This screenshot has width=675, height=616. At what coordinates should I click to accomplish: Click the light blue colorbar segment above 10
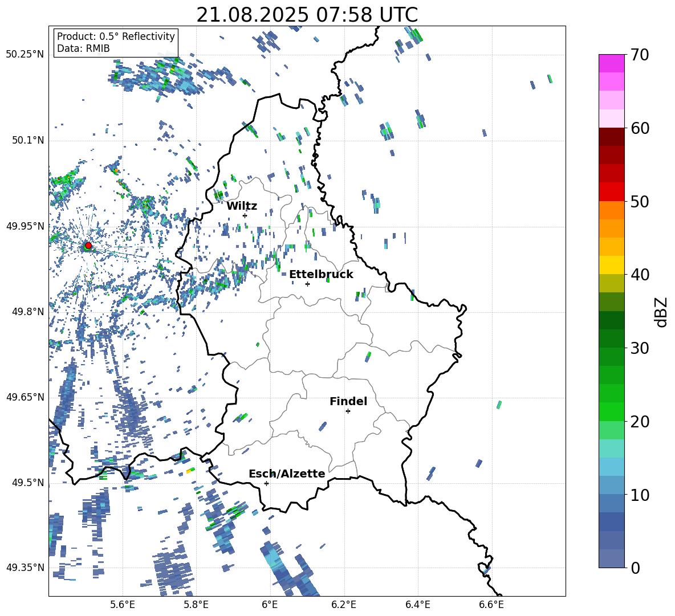[611, 467]
